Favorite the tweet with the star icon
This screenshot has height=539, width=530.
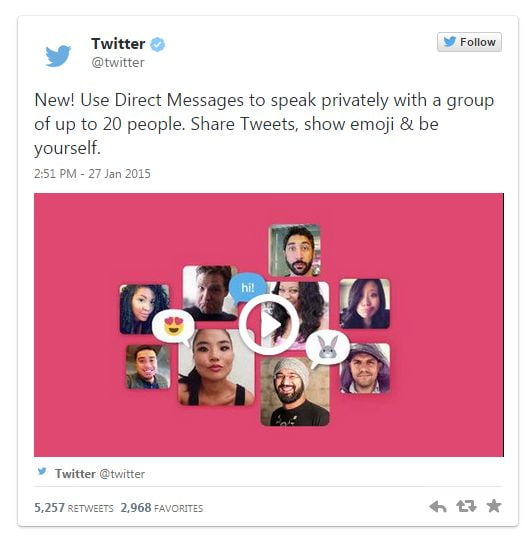point(494,506)
